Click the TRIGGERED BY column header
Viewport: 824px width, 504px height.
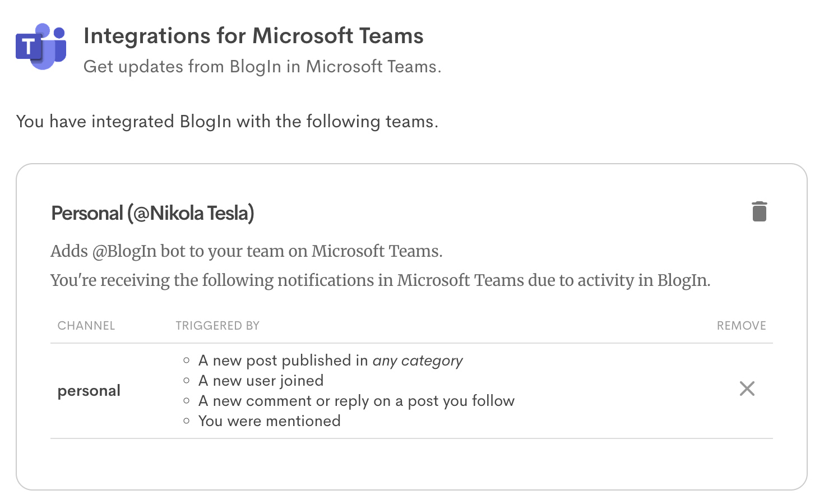(x=217, y=326)
